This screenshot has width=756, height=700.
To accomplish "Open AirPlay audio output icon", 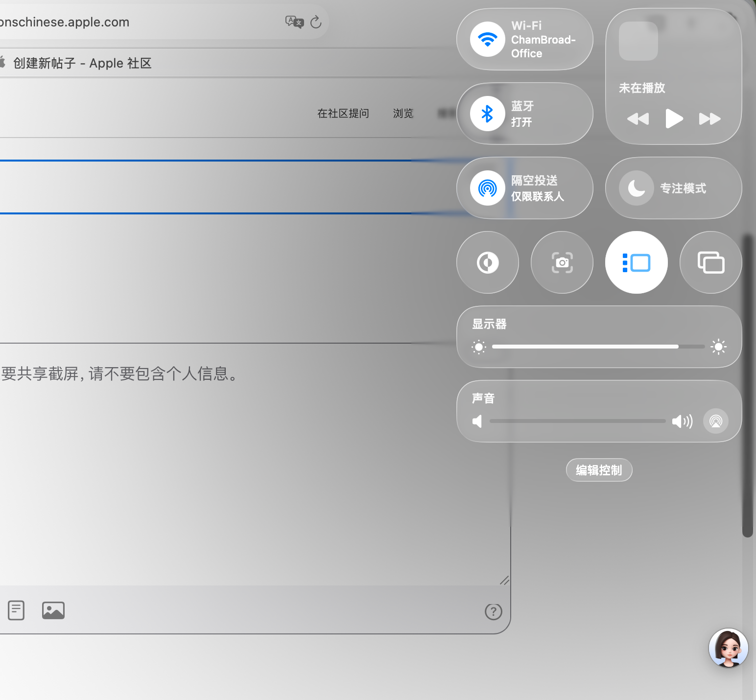I will pos(715,421).
